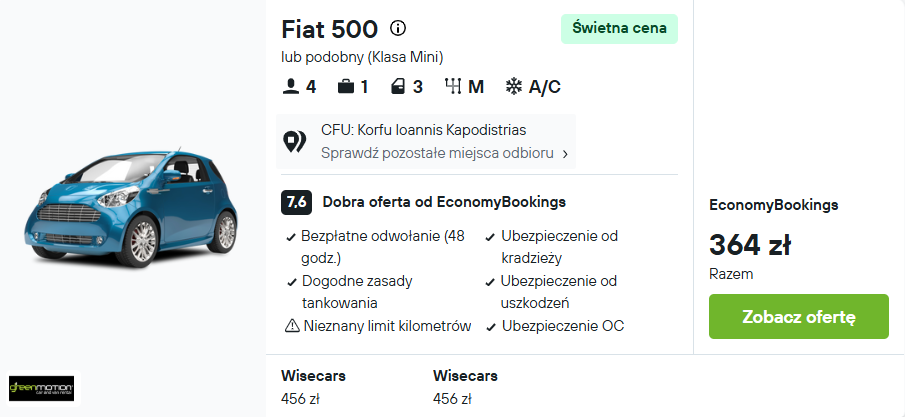
Task: Click the Bezpłatne odwołanie (48 godz.) feature
Action: click(383, 247)
